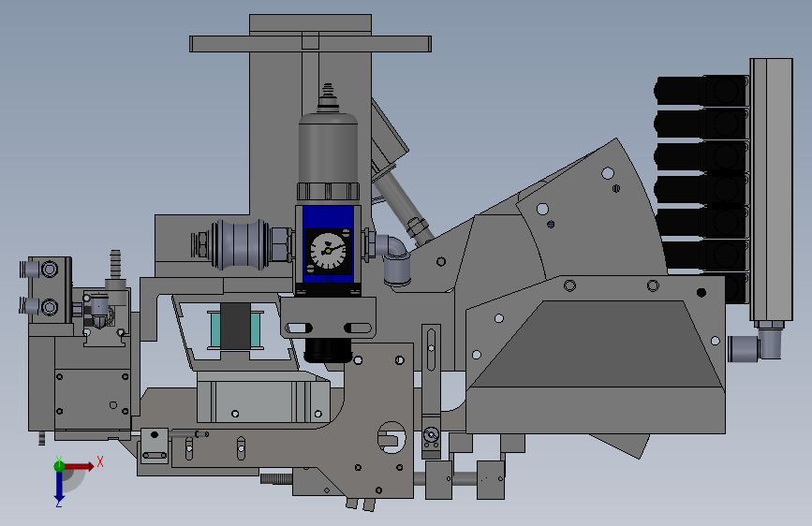Screen dimensions: 812x526
Task: Select the elbow fitting below the solenoid manifold
Action: [757, 343]
